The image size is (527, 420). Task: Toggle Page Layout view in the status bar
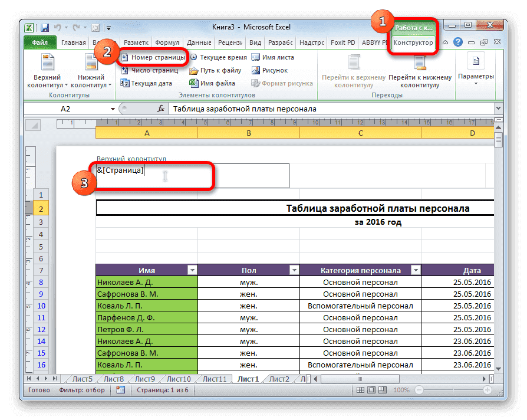point(371,390)
